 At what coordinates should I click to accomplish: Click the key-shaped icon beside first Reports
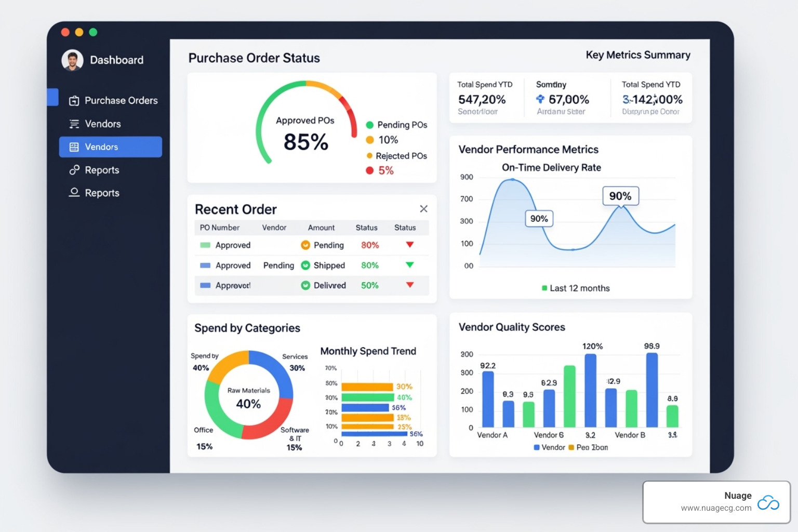pos(74,170)
